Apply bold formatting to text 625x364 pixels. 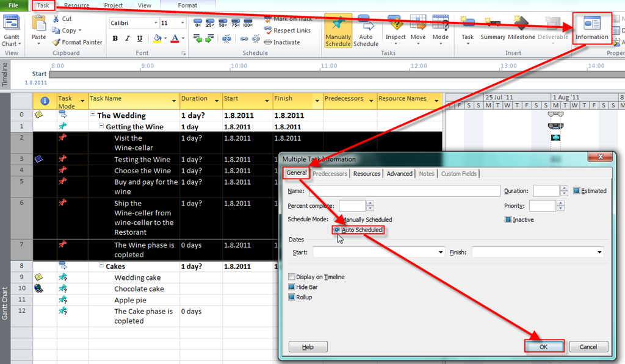click(115, 38)
